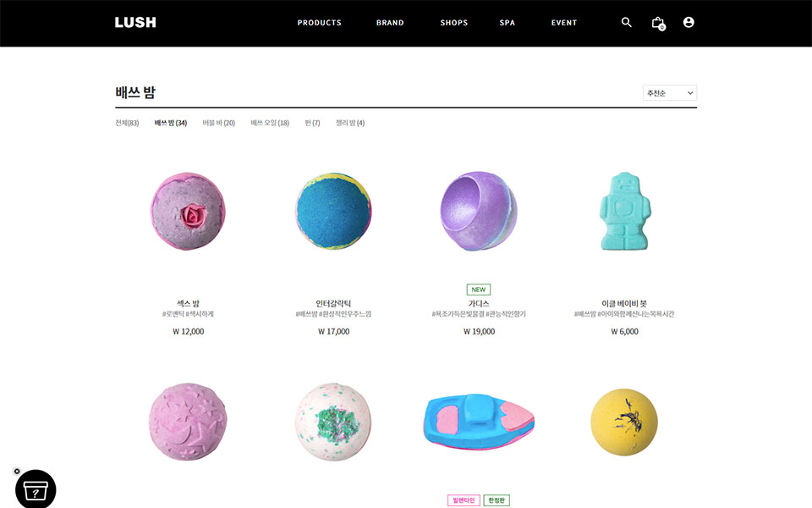Open the BRAND menu
Screen dimensions: 812x508
pos(390,23)
